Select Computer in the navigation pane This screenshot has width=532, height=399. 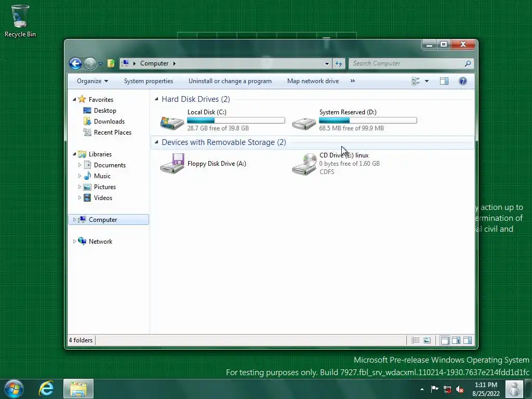109,220
